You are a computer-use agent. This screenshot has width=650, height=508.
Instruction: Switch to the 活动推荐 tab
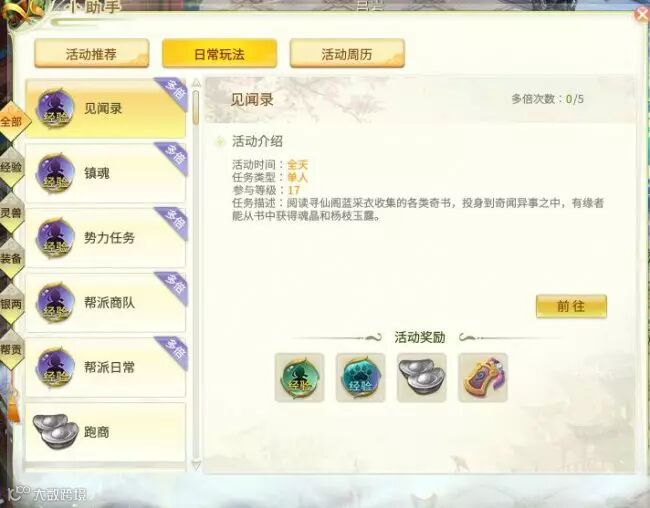tap(92, 53)
